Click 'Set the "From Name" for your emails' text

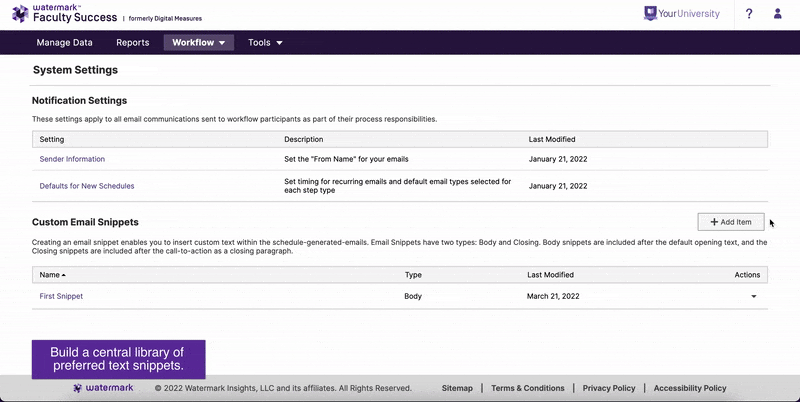(x=346, y=159)
